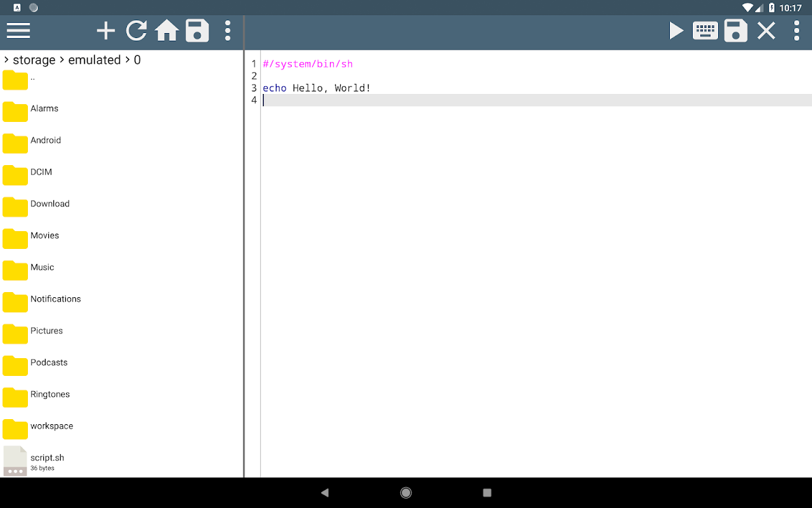Image resolution: width=812 pixels, height=508 pixels.
Task: Close the open editor file with X
Action: point(766,30)
